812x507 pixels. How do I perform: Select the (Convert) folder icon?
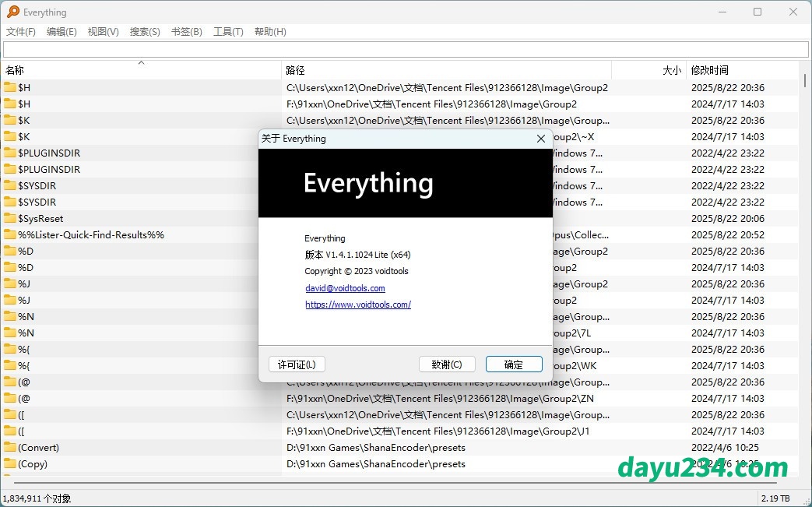coord(10,447)
